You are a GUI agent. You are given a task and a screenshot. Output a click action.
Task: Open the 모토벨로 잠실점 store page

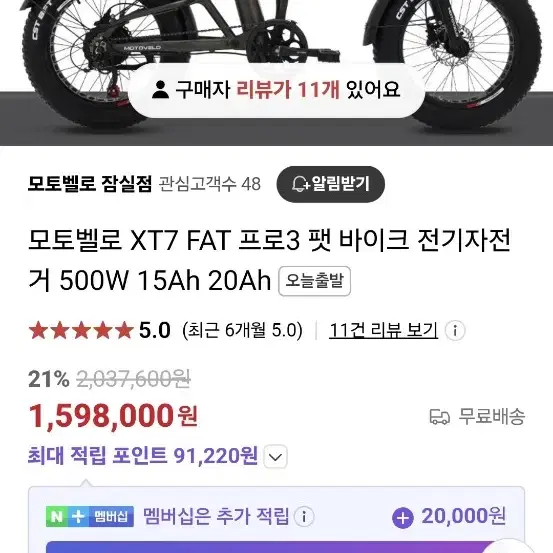90,184
